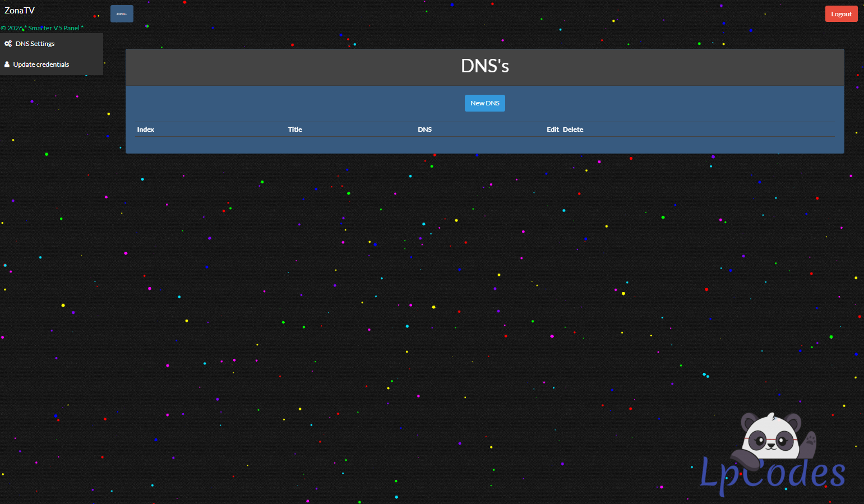Create a New DNS entry
The height and width of the screenshot is (504, 864).
click(x=485, y=103)
